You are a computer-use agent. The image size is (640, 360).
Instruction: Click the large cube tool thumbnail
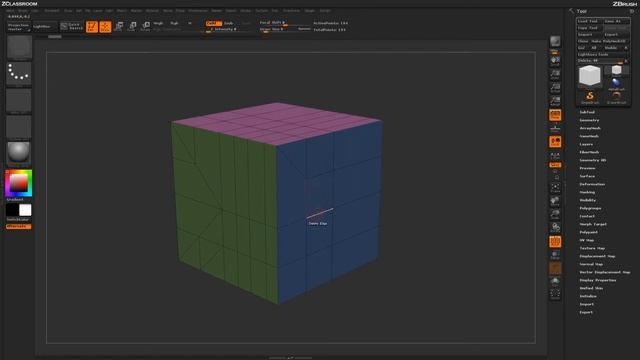point(590,76)
